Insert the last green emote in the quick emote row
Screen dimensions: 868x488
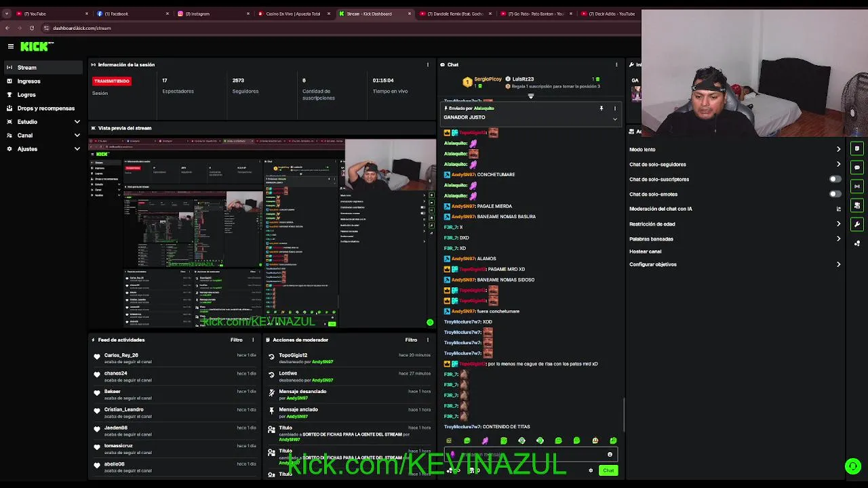613,441
